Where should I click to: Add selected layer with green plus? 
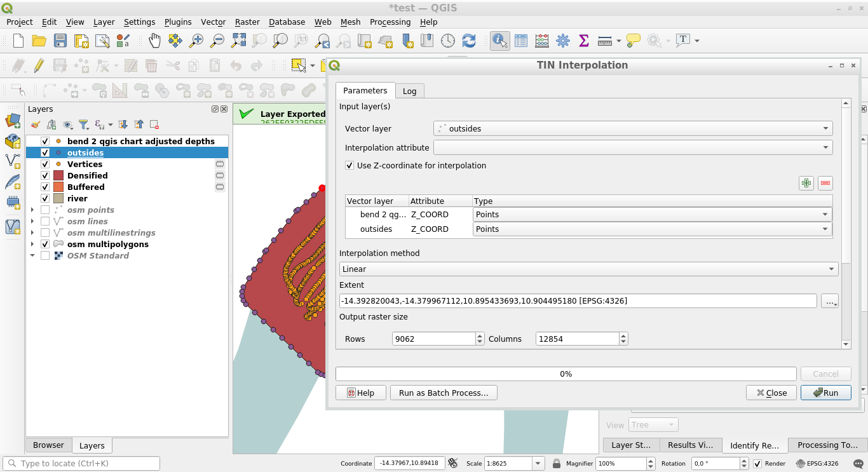pyautogui.click(x=806, y=184)
